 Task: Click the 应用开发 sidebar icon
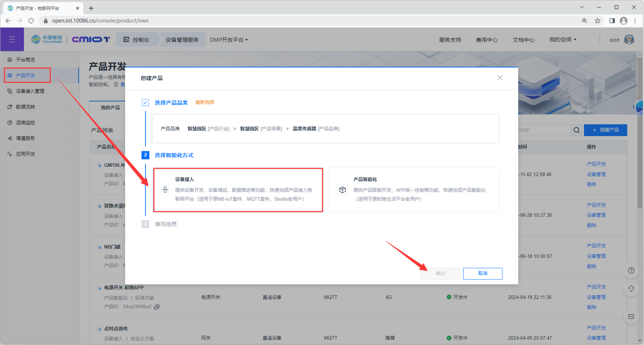click(9, 153)
